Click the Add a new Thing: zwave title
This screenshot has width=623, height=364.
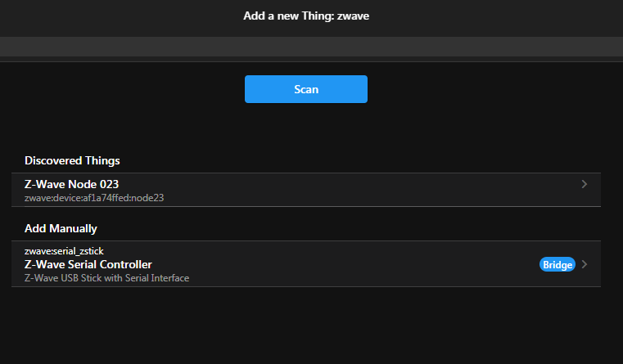[x=306, y=16]
